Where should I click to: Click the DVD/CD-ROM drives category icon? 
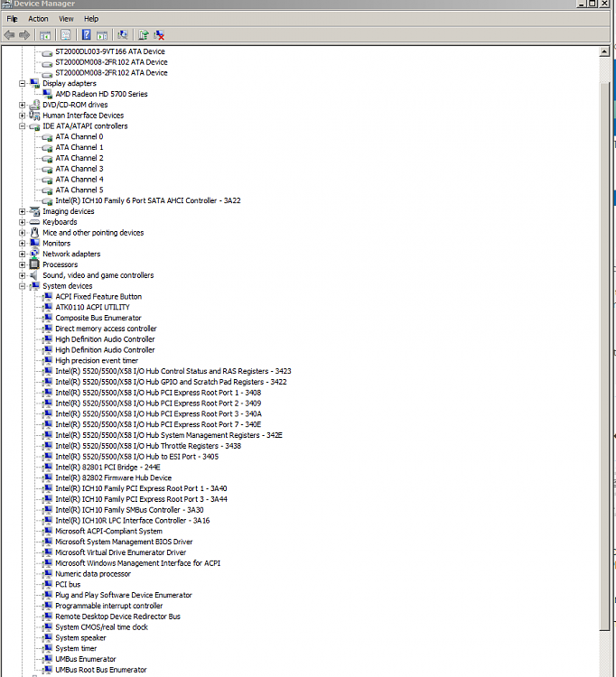pos(34,105)
